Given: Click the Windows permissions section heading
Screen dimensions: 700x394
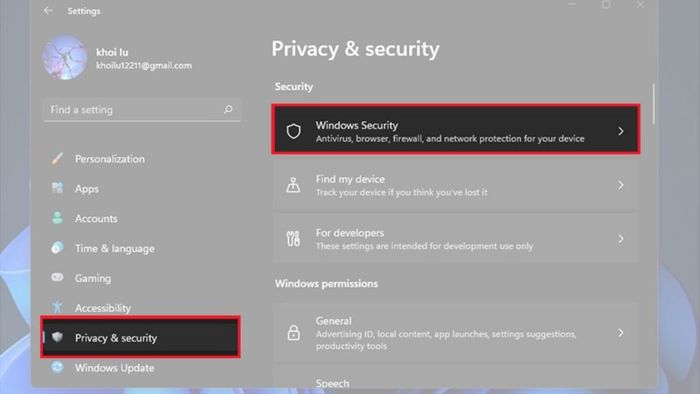Looking at the screenshot, I should point(326,283).
